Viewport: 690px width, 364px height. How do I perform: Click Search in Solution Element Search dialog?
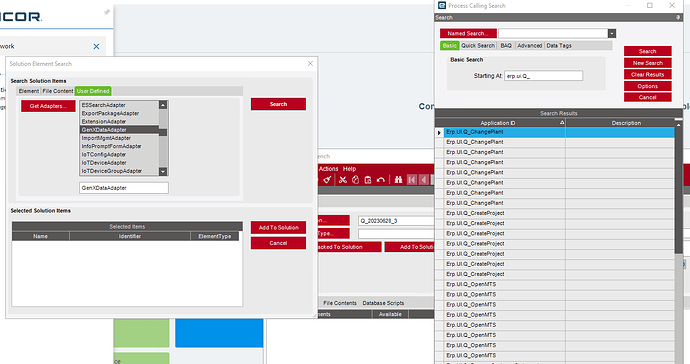278,104
